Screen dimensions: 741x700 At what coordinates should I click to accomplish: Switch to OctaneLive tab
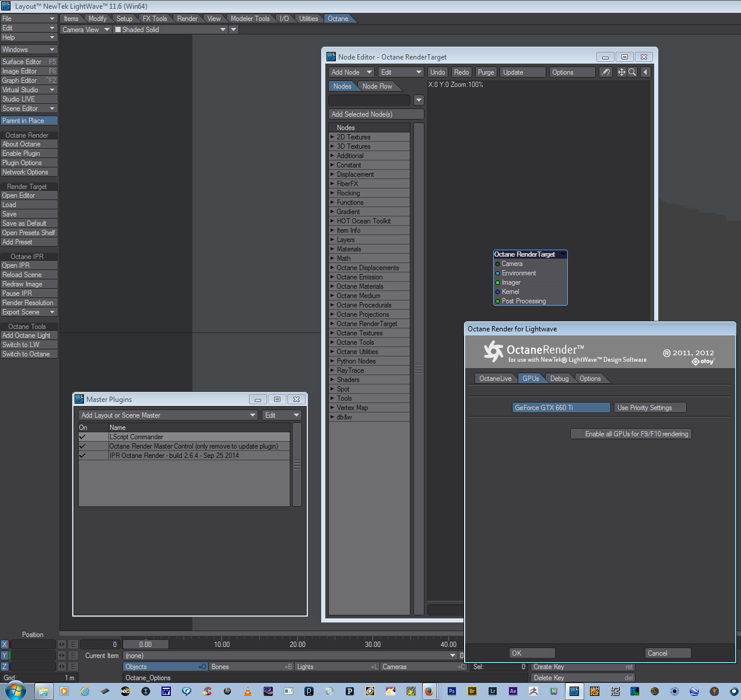click(495, 379)
